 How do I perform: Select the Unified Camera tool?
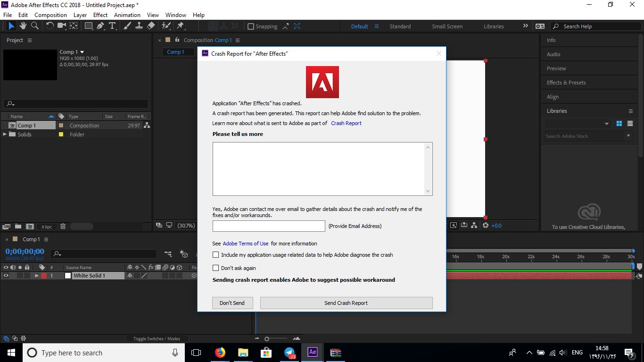click(x=62, y=26)
